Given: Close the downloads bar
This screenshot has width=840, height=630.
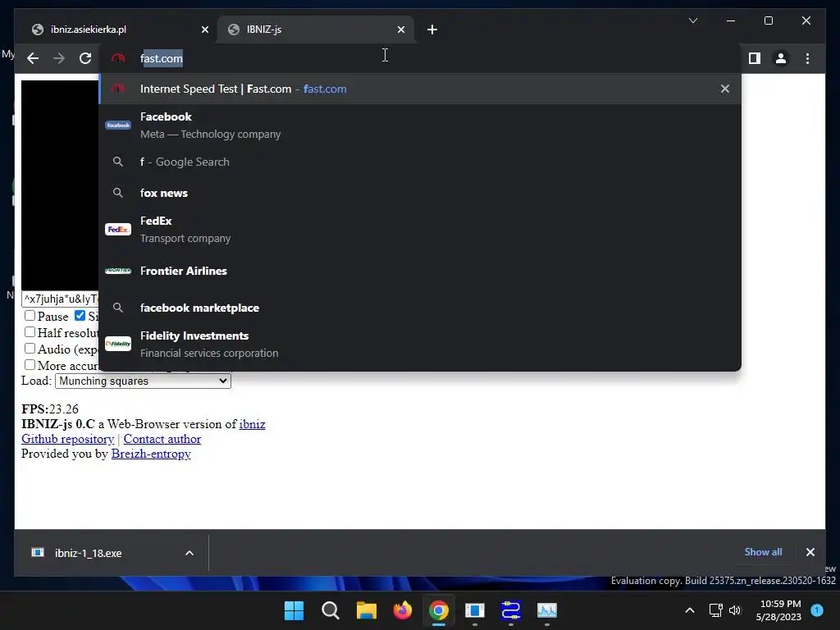Looking at the screenshot, I should point(810,552).
